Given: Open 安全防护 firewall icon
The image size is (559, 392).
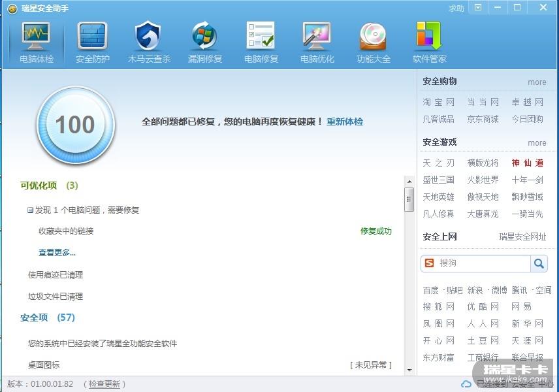Looking at the screenshot, I should [92, 36].
